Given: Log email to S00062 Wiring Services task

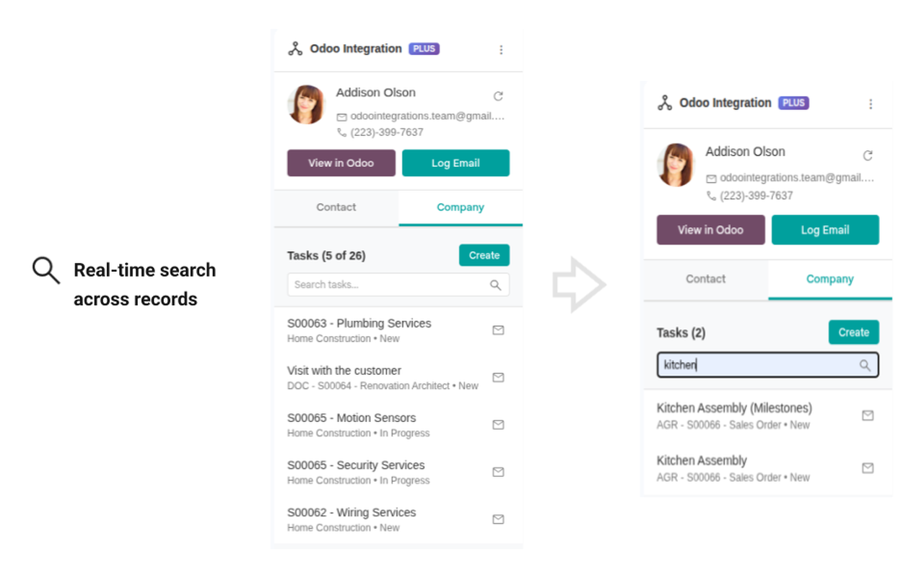Looking at the screenshot, I should 498,519.
